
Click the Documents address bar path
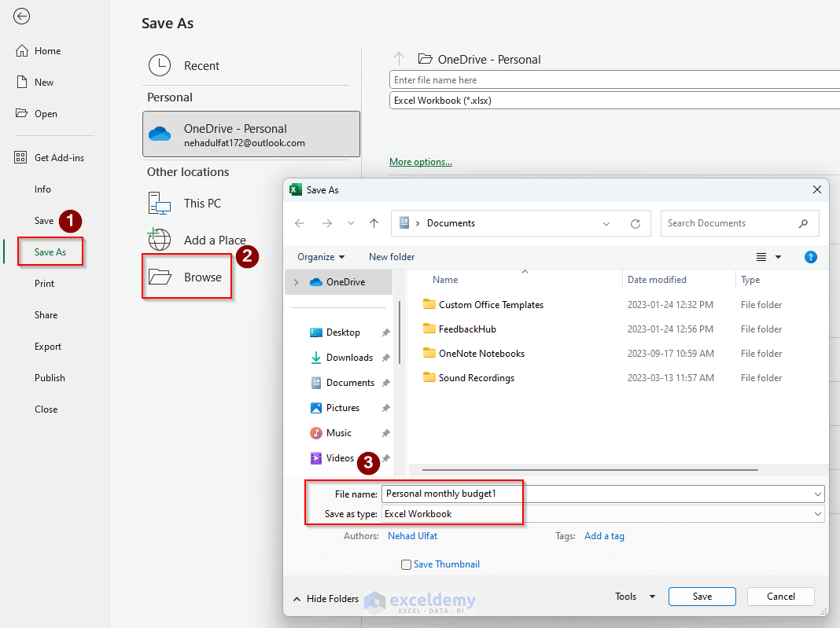[451, 223]
